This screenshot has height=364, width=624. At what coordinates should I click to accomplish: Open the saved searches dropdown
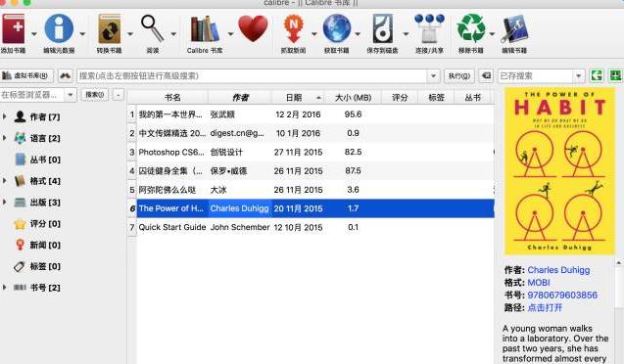coord(579,75)
